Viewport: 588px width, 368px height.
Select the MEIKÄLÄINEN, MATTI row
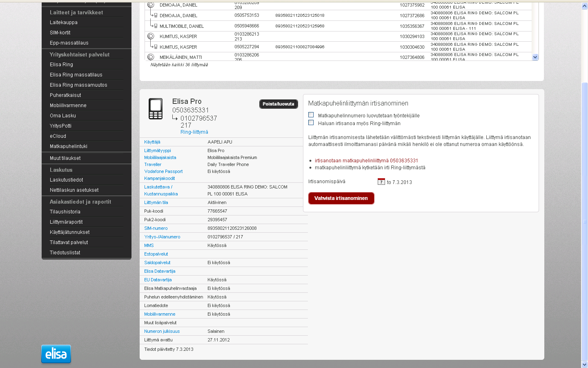(x=339, y=57)
